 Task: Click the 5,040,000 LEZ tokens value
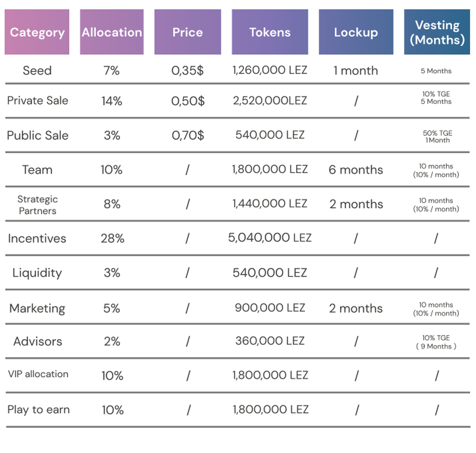pyautogui.click(x=270, y=238)
